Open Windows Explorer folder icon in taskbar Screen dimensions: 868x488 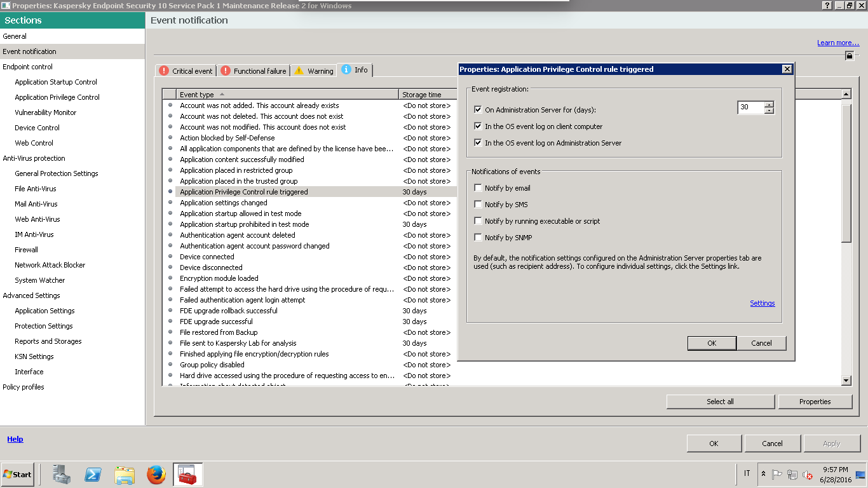tap(125, 474)
